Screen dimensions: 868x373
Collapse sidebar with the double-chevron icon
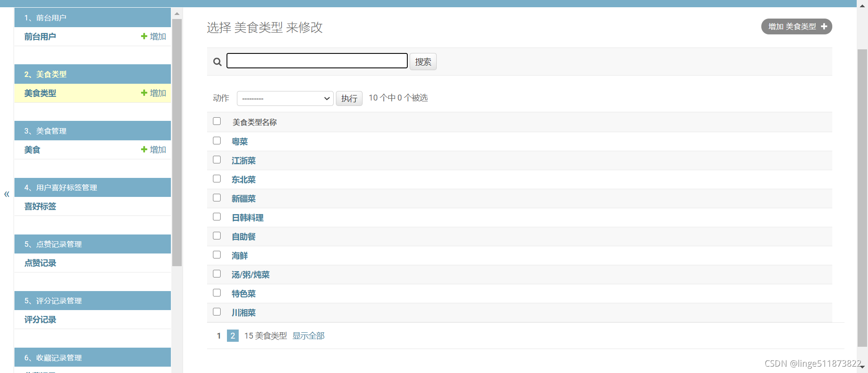[7, 194]
